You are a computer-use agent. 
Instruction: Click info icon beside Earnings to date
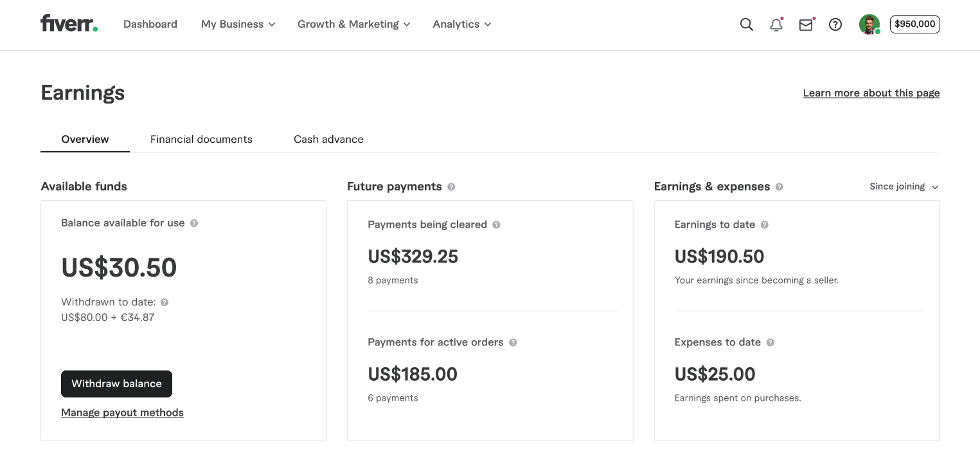pyautogui.click(x=765, y=224)
